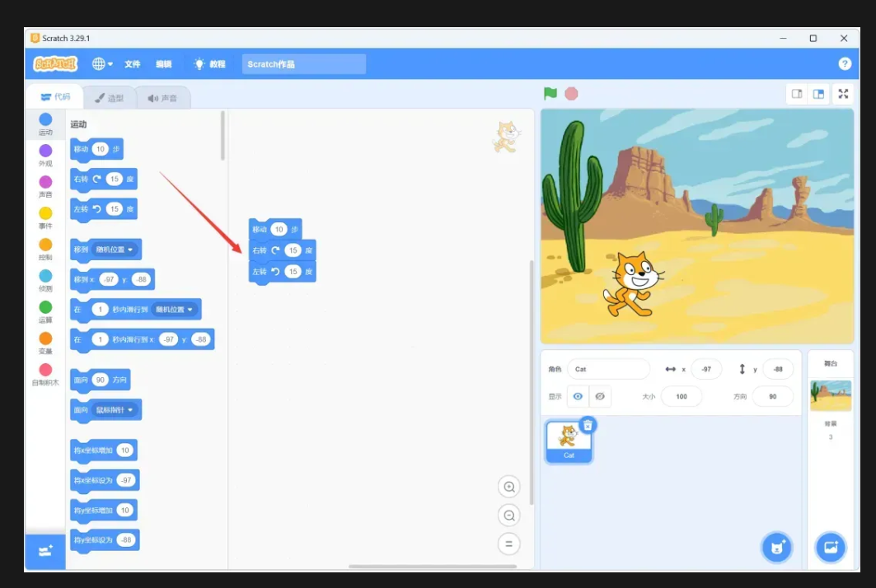Click 将x坐标增加 10 block

103,450
